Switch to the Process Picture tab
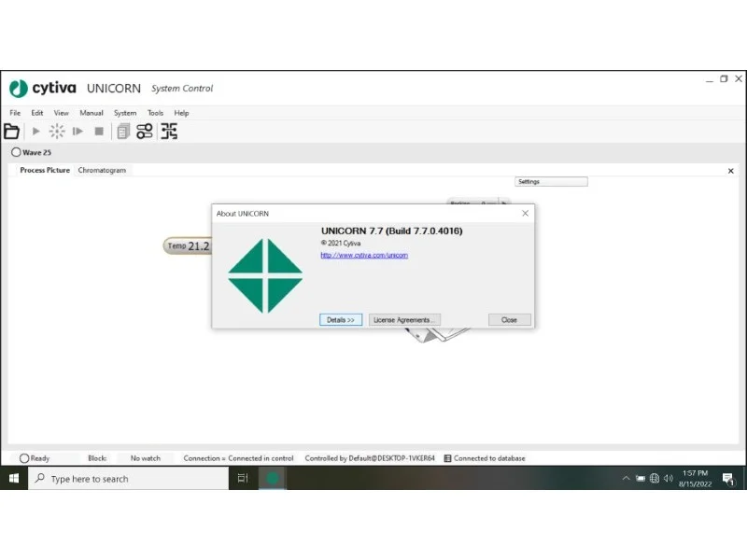The image size is (747, 560). click(x=45, y=170)
